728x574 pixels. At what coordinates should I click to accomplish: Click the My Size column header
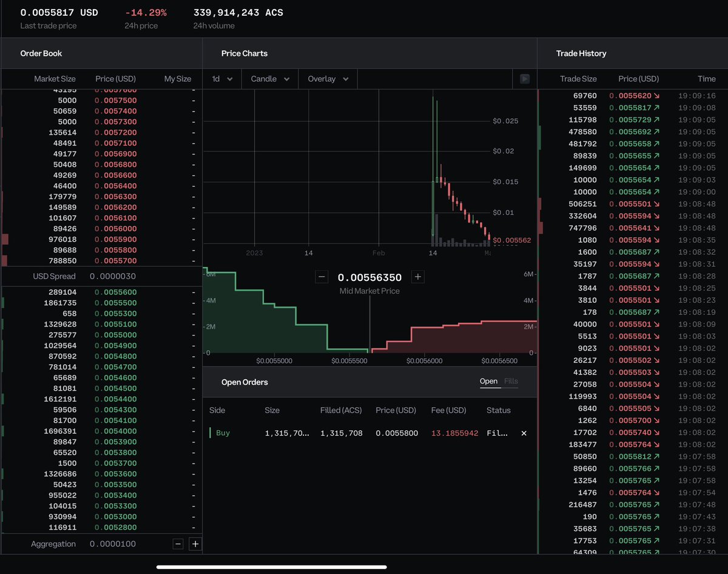[178, 79]
